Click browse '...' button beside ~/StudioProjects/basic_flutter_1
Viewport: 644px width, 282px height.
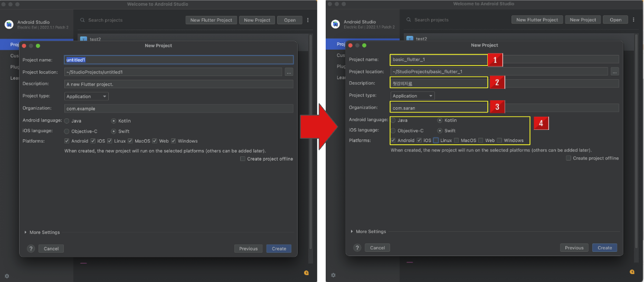[615, 71]
